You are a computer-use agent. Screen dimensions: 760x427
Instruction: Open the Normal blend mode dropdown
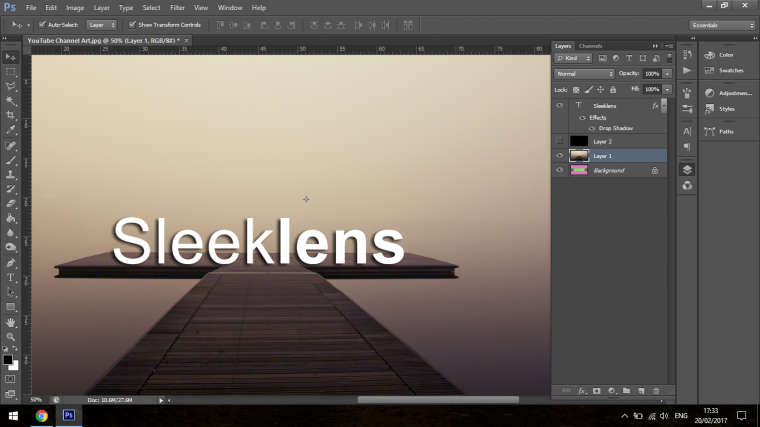[x=584, y=74]
